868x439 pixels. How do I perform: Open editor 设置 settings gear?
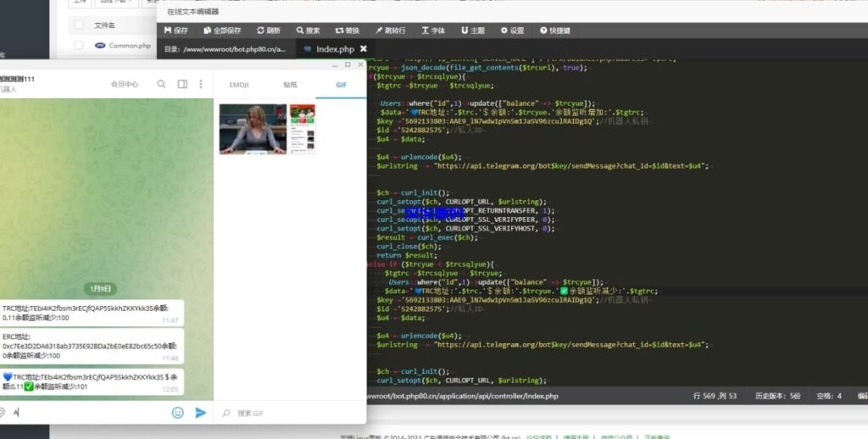512,31
